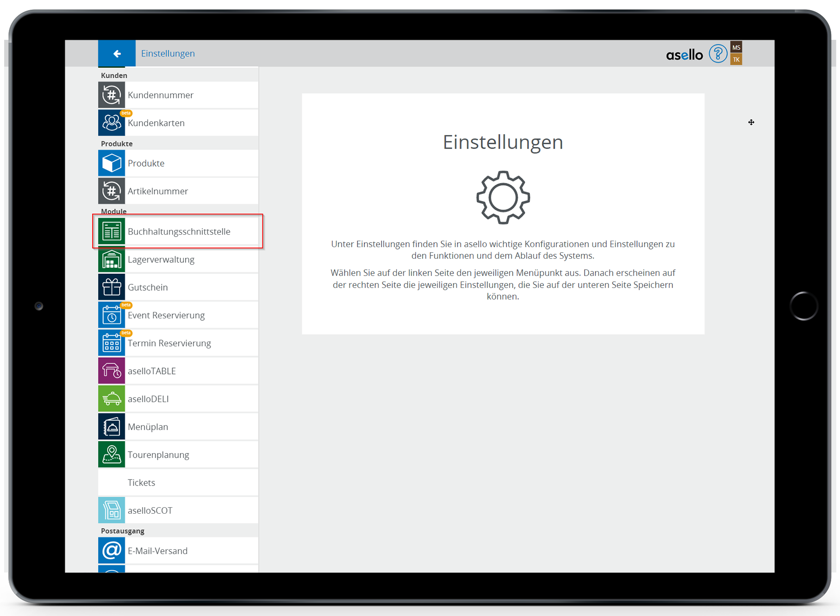Click the Artikelnummer hash icon
The width and height of the screenshot is (840, 616).
112,191
